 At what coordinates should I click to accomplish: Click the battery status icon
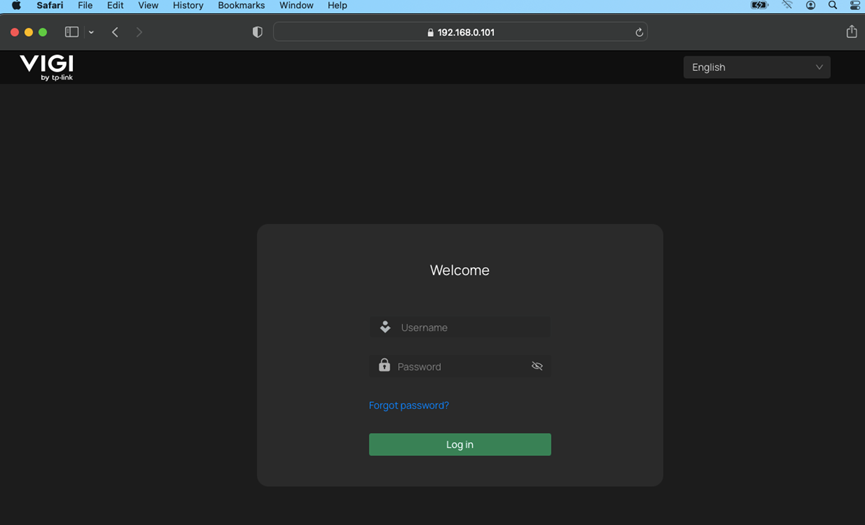759,6
